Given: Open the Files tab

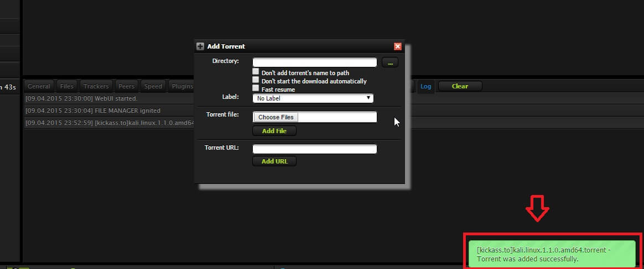Looking at the screenshot, I should (x=67, y=86).
